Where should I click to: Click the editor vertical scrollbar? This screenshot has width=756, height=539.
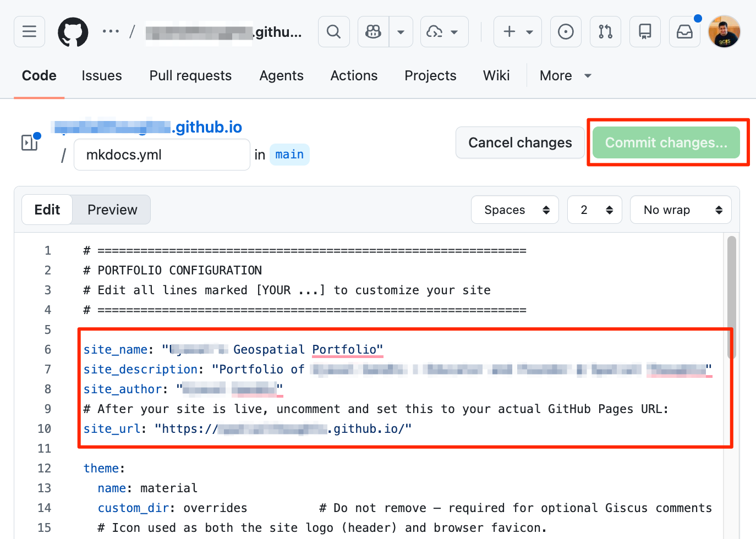click(731, 297)
